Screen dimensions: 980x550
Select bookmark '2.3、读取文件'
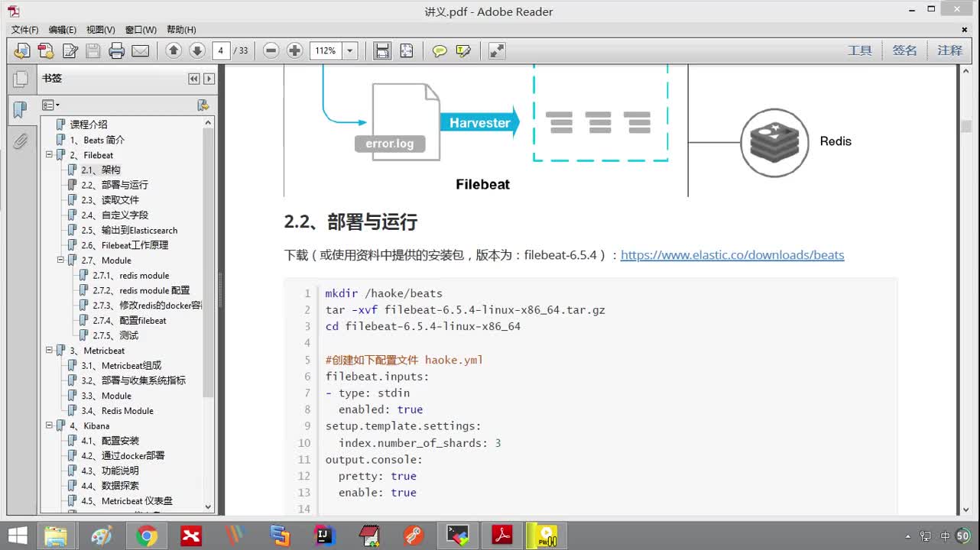(x=110, y=200)
